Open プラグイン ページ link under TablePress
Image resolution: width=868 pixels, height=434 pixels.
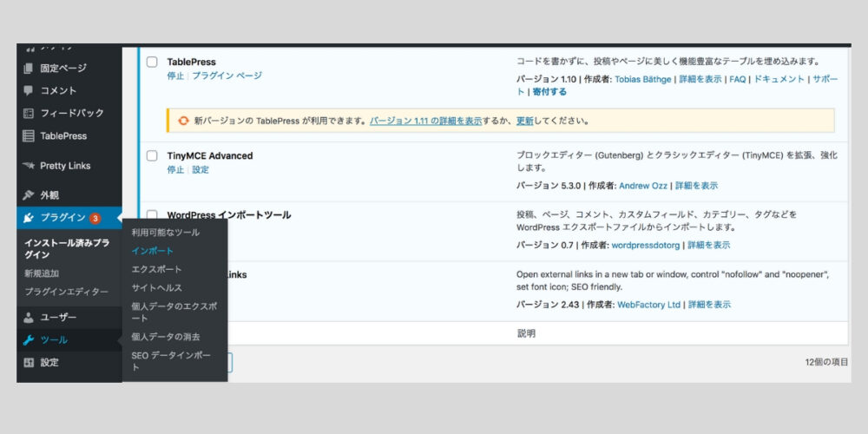click(x=227, y=76)
